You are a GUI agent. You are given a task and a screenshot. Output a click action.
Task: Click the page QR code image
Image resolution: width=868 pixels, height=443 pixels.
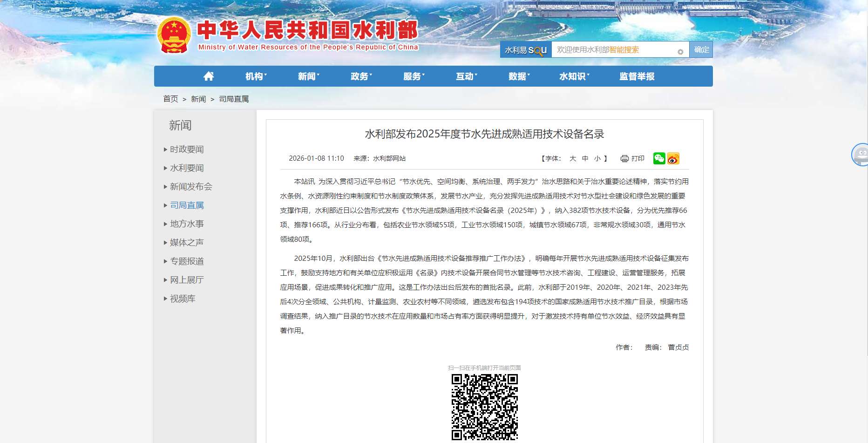(484, 407)
